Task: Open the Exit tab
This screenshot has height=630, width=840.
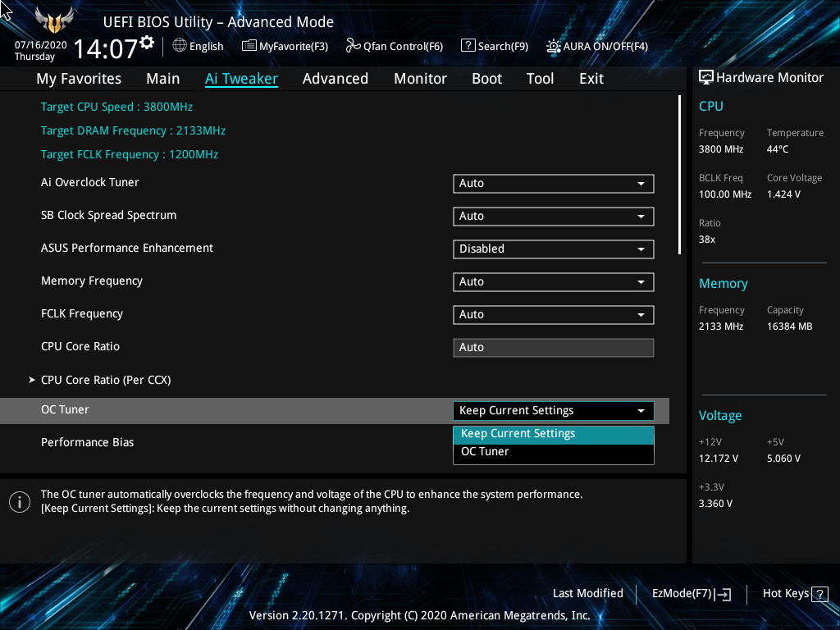Action: point(591,79)
